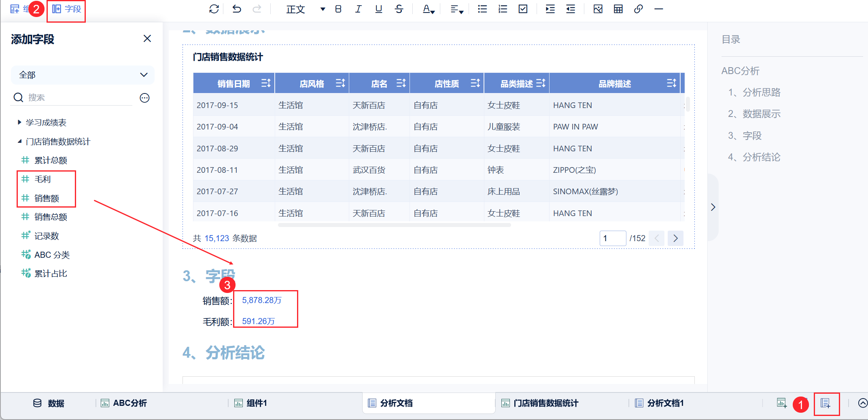Open the 全部 filter dropdown
This screenshot has height=420, width=868.
(x=83, y=75)
